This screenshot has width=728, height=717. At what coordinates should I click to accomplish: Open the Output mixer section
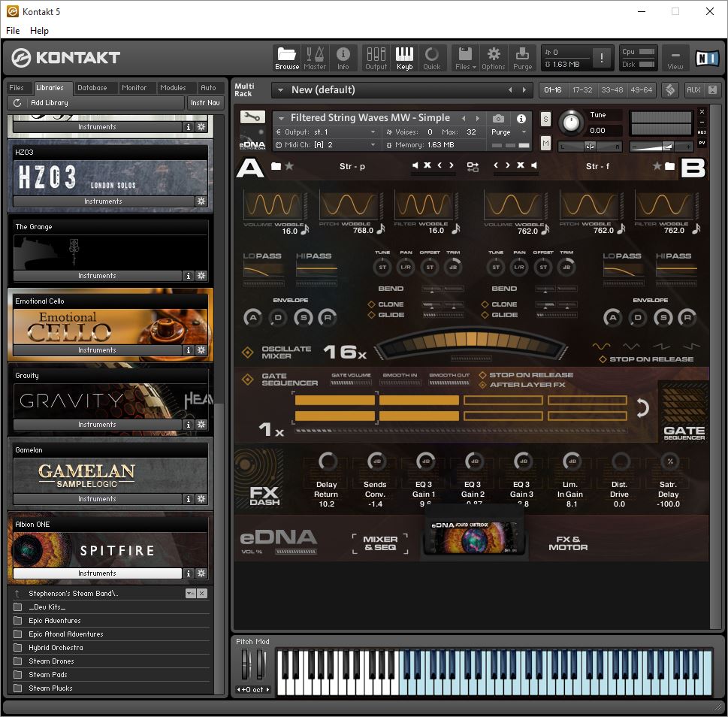click(376, 58)
